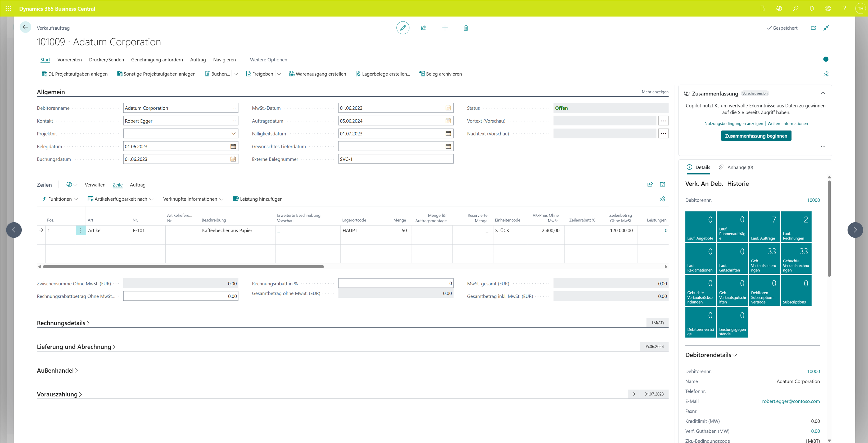The image size is (868, 443).
Task: Open row options for line 1
Action: coord(81,230)
